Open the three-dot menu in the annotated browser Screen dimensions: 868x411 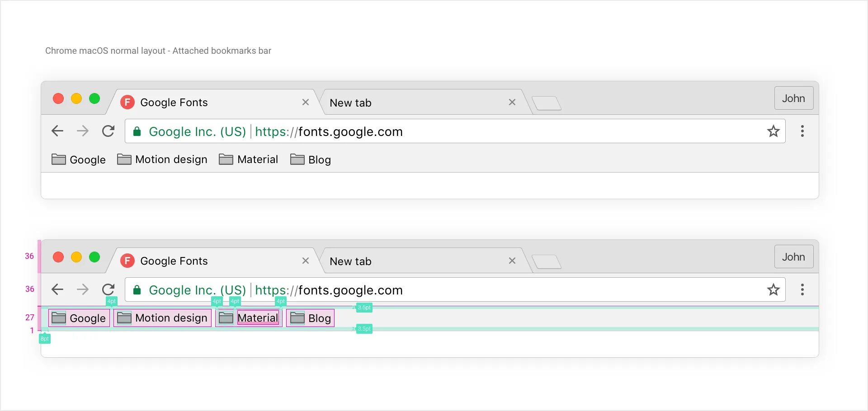(x=802, y=290)
